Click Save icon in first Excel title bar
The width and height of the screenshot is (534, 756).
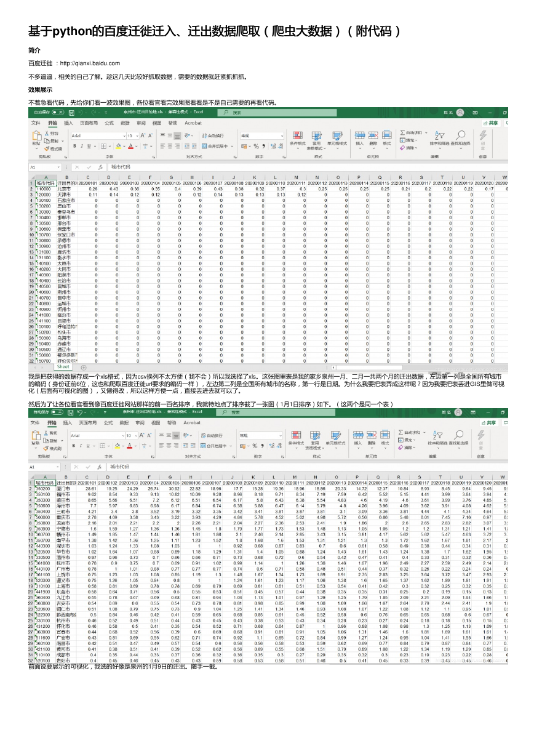pyautogui.click(x=71, y=112)
